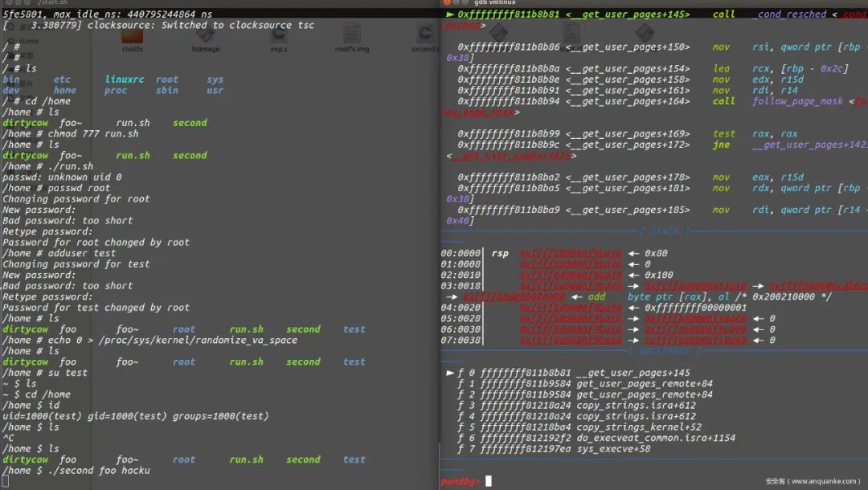Click 'passwd: unknown uid 0' error line
This screenshot has width=868, height=490.
tap(62, 178)
